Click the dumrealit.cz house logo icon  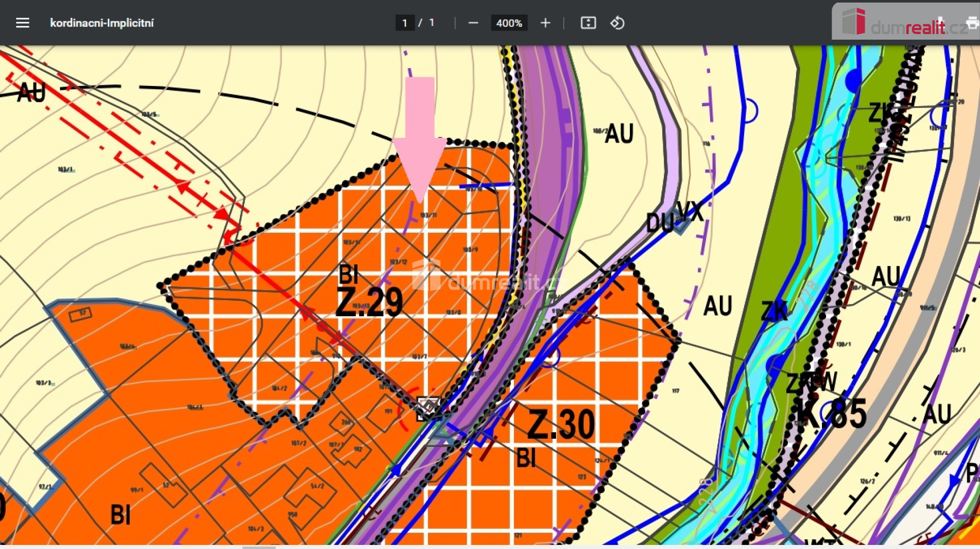tap(854, 22)
